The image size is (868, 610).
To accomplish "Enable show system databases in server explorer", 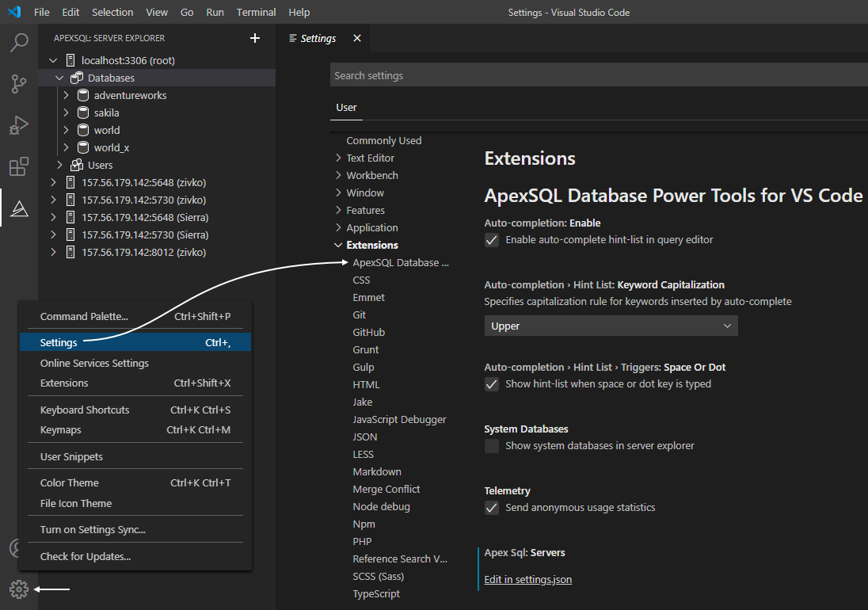I will (x=492, y=446).
